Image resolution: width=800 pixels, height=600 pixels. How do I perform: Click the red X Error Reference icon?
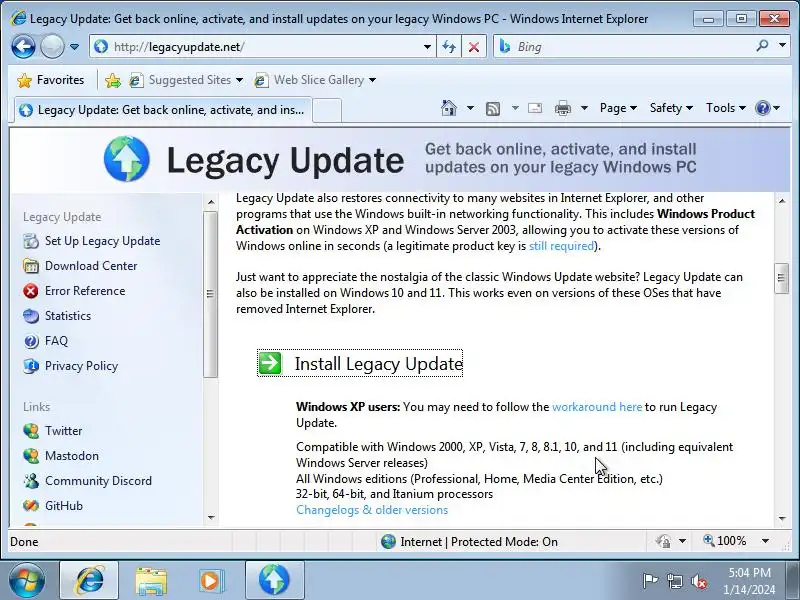click(x=31, y=291)
